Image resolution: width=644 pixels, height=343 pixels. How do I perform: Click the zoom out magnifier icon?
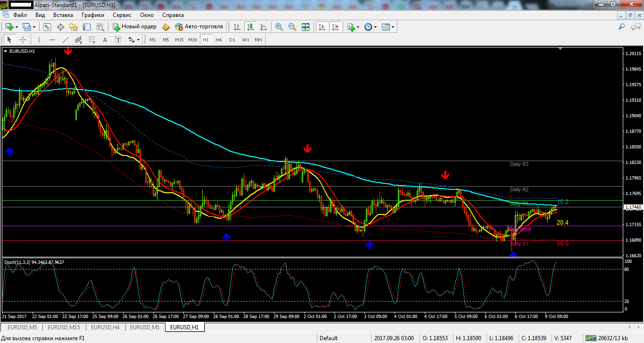coord(292,27)
